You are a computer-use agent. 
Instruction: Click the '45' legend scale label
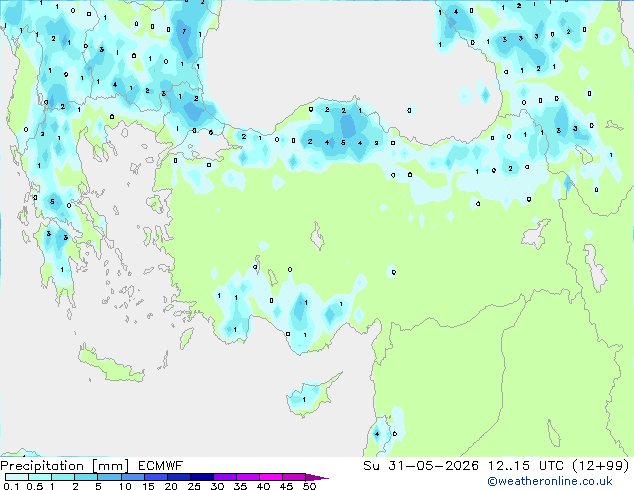286,486
